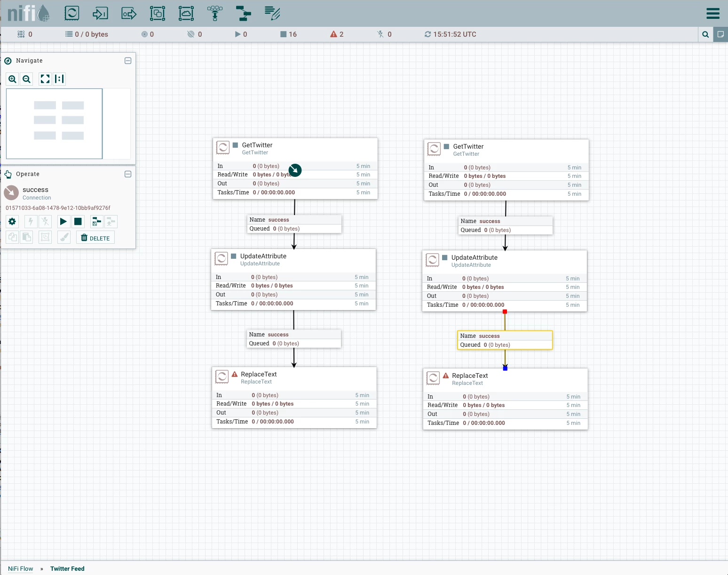Select the right UpdateAttribute processor title
Viewport: 728px width, 575px height.
(475, 257)
